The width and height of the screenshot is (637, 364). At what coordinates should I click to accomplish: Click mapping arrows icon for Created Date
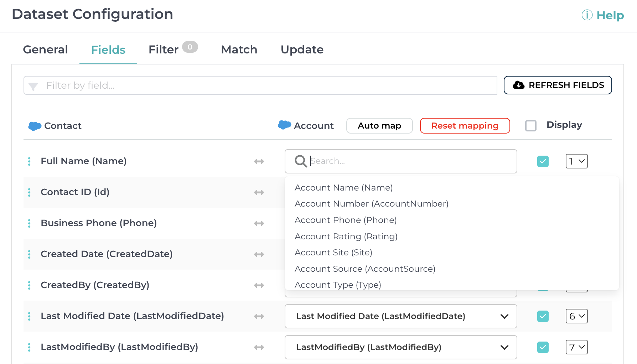(x=259, y=254)
